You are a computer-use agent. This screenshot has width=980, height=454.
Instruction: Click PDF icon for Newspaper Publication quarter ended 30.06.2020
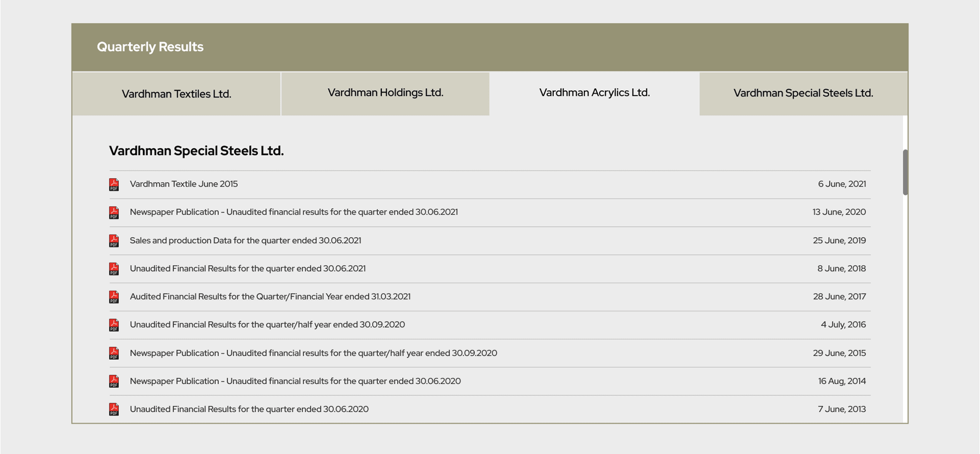(114, 381)
